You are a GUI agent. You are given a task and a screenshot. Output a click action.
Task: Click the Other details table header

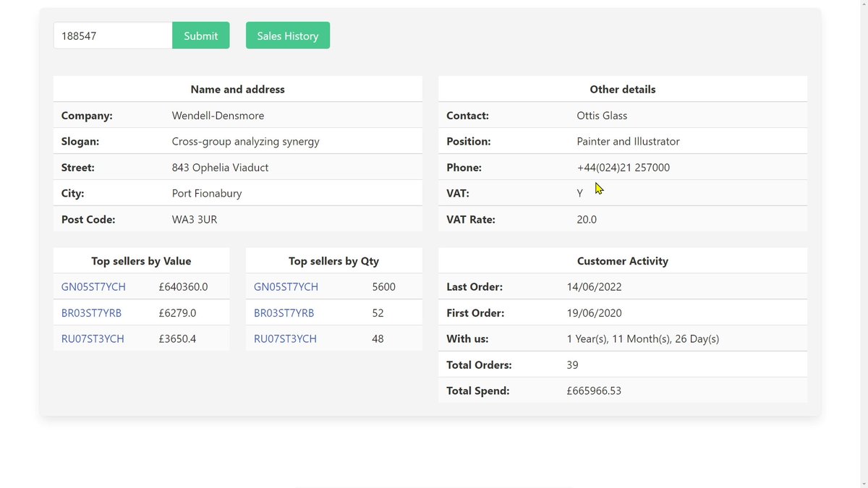click(623, 90)
